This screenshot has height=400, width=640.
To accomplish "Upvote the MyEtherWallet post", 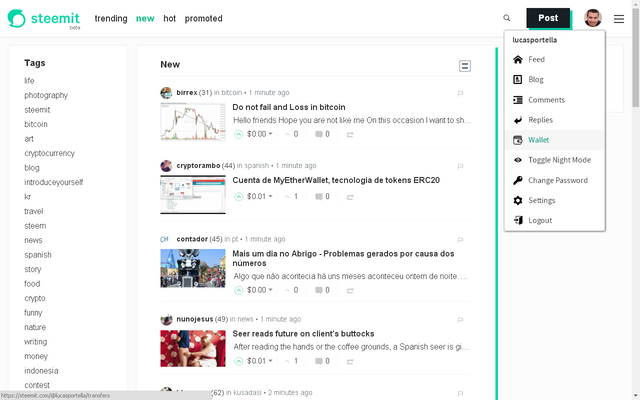I will coord(238,197).
